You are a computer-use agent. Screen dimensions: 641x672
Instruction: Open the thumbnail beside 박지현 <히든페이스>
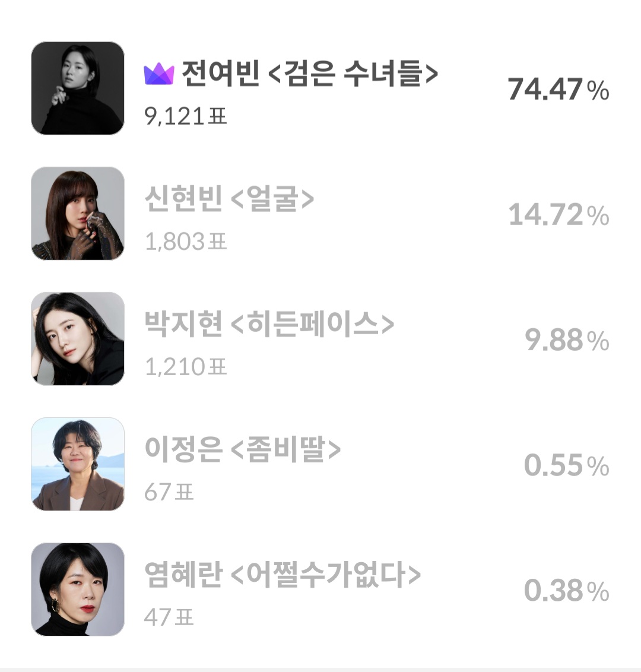click(x=78, y=338)
